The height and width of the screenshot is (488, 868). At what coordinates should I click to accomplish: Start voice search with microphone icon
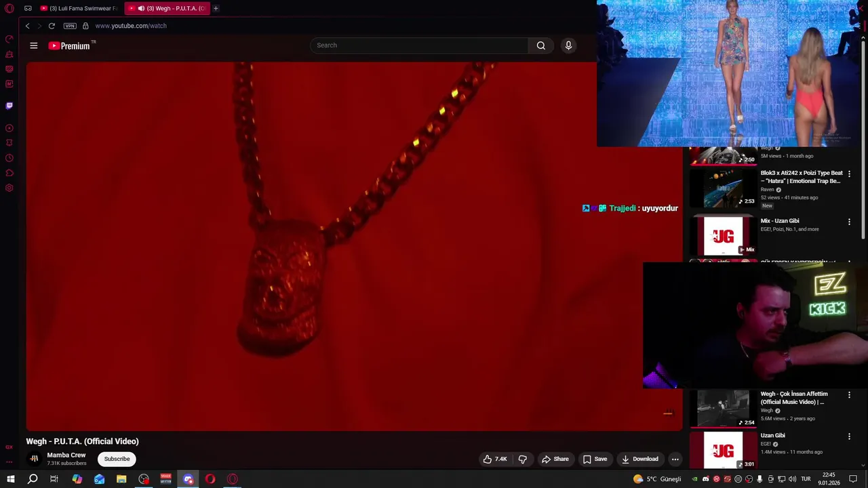[x=568, y=45]
